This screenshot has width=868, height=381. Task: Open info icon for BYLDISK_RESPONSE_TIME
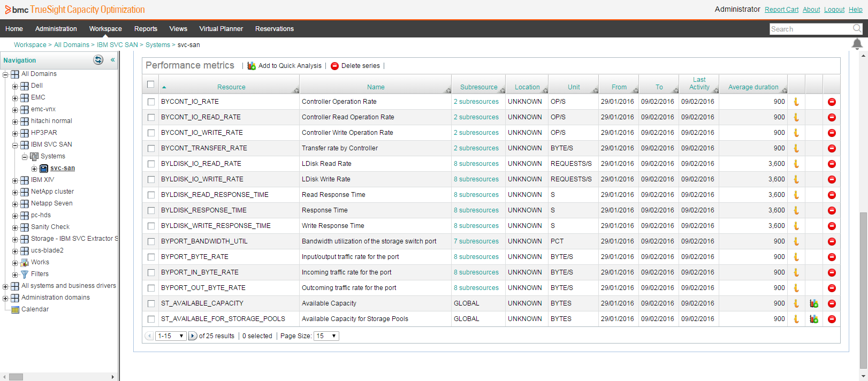pos(796,210)
